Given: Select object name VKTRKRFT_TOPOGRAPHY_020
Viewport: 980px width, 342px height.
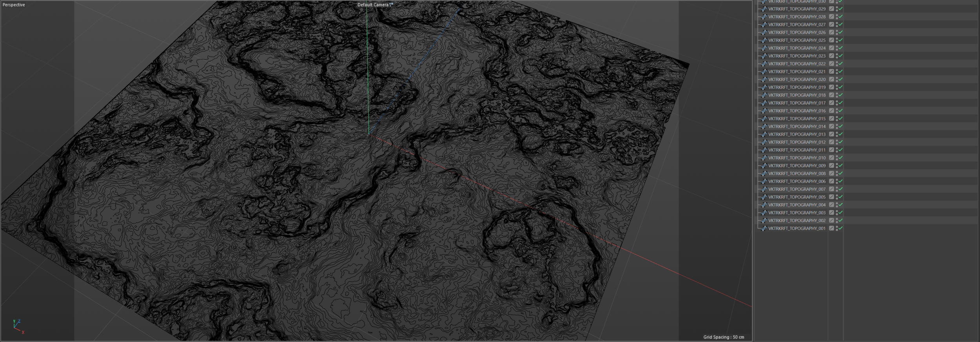Looking at the screenshot, I should (797, 80).
